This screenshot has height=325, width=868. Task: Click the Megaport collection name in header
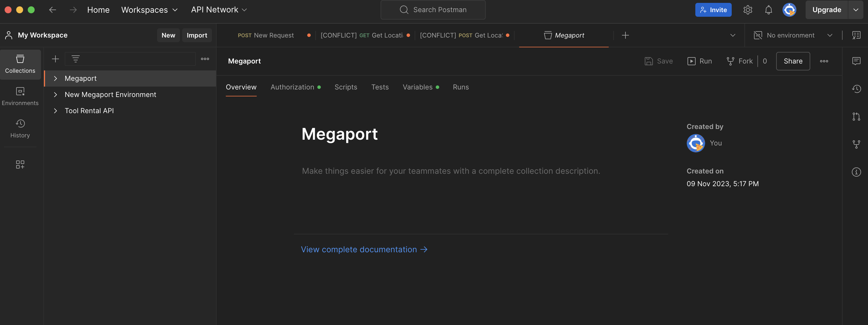(244, 61)
